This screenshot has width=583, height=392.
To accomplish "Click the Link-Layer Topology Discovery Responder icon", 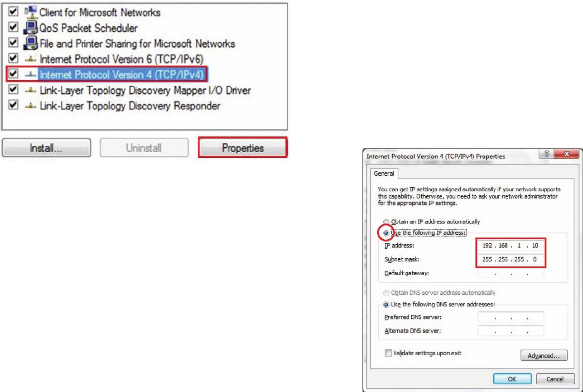I will pos(30,106).
